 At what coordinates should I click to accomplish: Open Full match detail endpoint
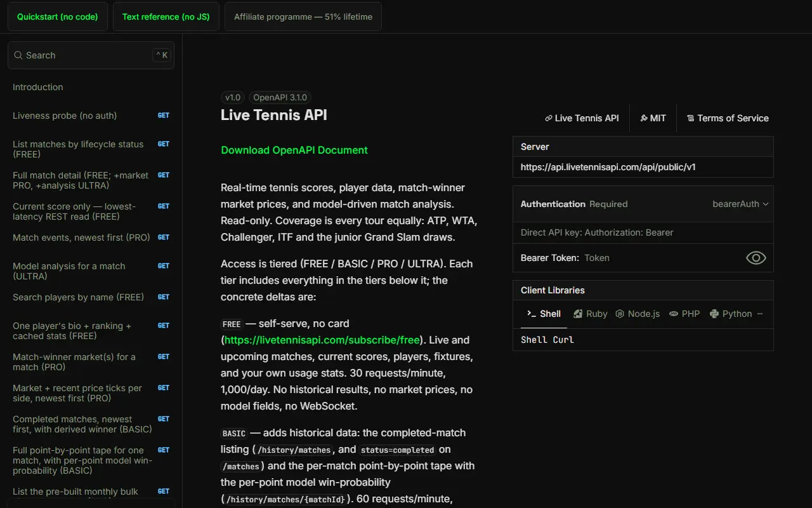[x=91, y=180]
